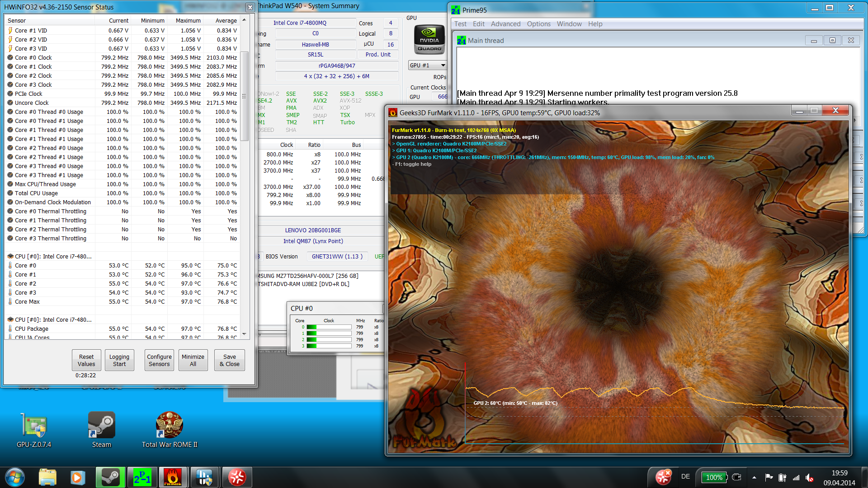Open the Prime95 taskbar icon

click(142, 477)
